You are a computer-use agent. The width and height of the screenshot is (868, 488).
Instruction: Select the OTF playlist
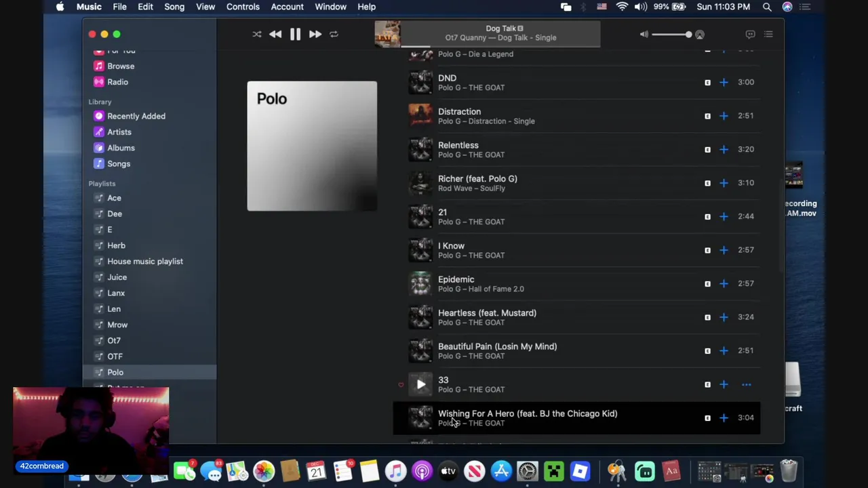(115, 357)
